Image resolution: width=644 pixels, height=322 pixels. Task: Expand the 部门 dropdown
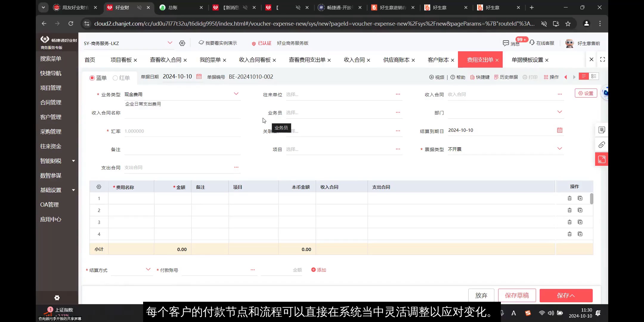560,112
